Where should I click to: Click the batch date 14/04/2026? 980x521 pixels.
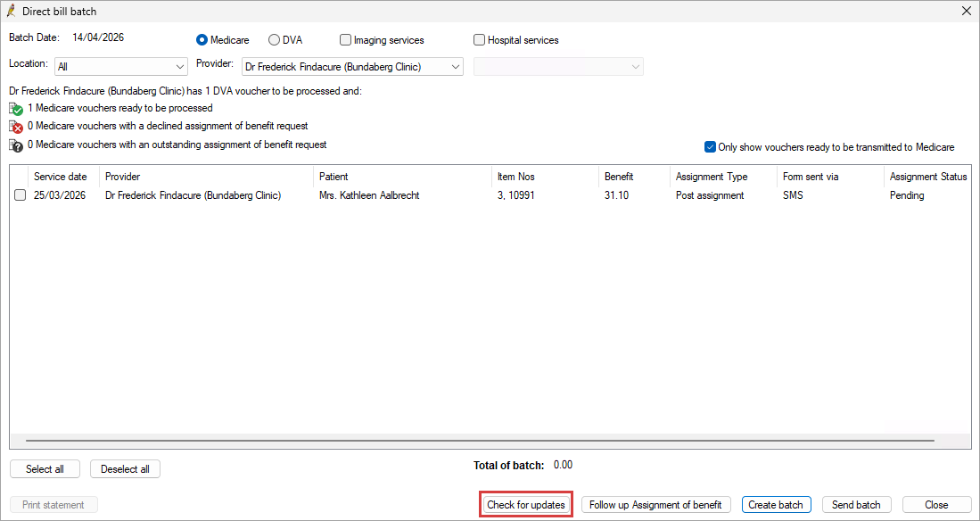click(98, 37)
